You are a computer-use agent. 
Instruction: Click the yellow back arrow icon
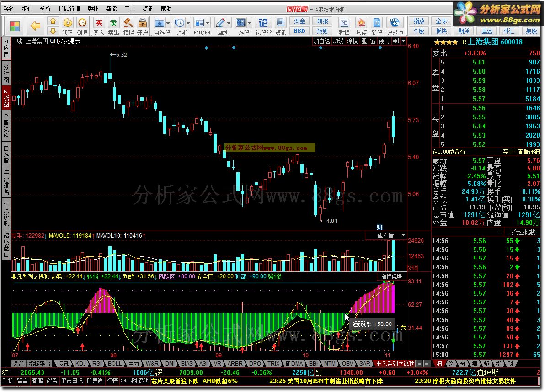[35, 26]
